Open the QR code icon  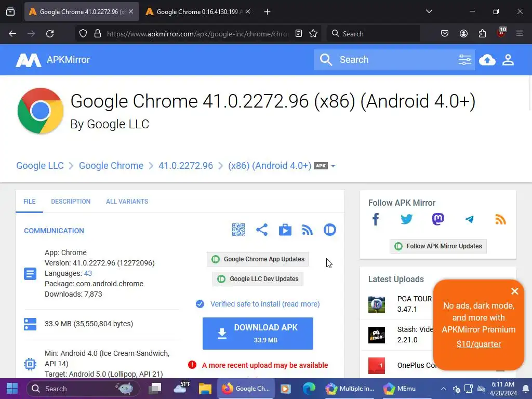coord(238,230)
